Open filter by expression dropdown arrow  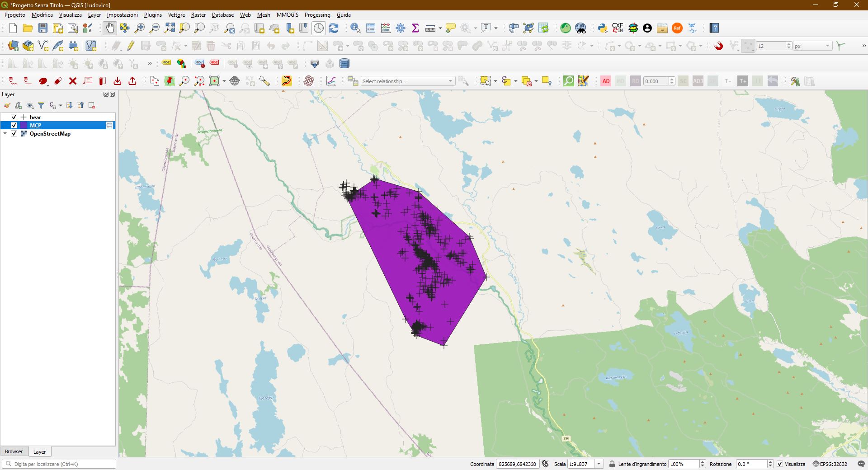point(60,105)
